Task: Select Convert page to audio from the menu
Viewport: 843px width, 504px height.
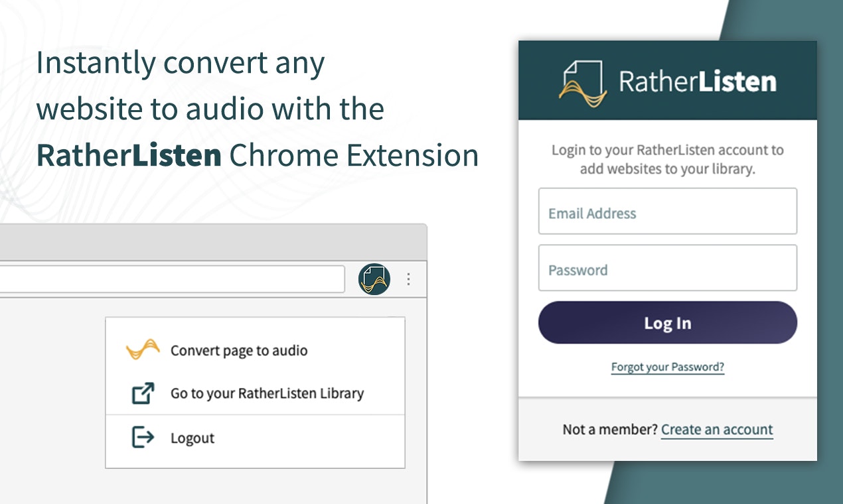Action: click(240, 350)
